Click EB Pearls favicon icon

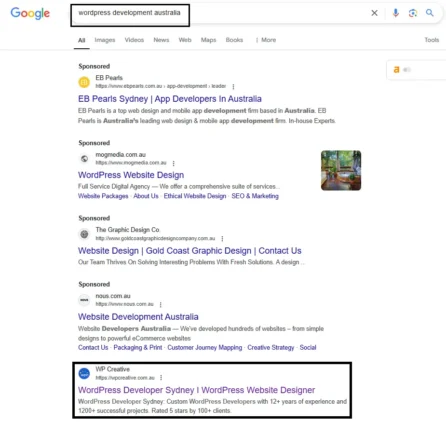point(84,82)
